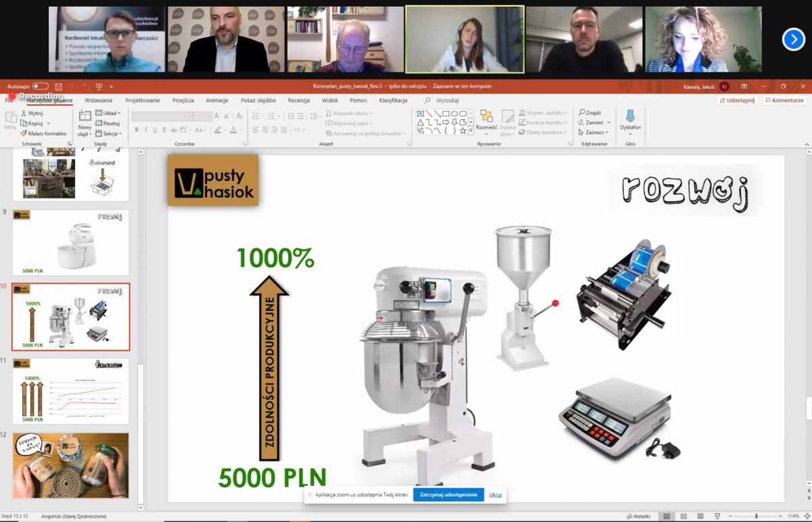Click the Udostępnij button
812x522 pixels.
(737, 100)
